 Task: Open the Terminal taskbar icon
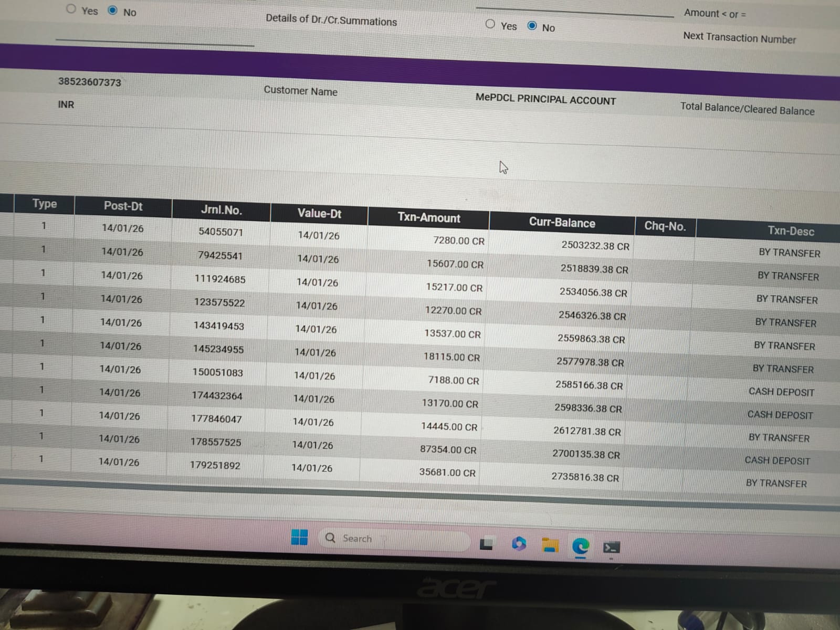click(x=611, y=549)
